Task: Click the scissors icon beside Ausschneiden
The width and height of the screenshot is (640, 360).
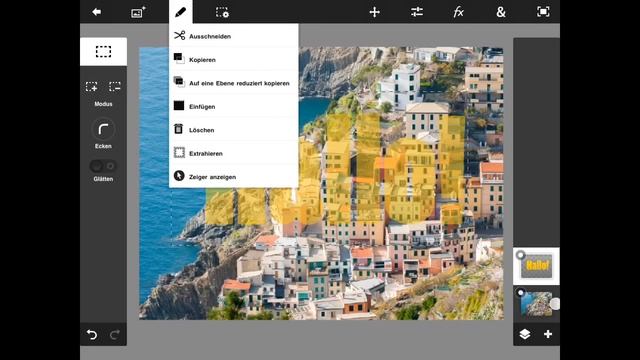Action: click(179, 36)
